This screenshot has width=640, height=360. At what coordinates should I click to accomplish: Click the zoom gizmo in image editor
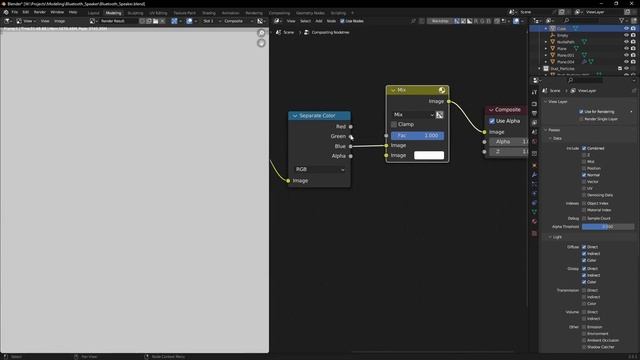point(261,33)
